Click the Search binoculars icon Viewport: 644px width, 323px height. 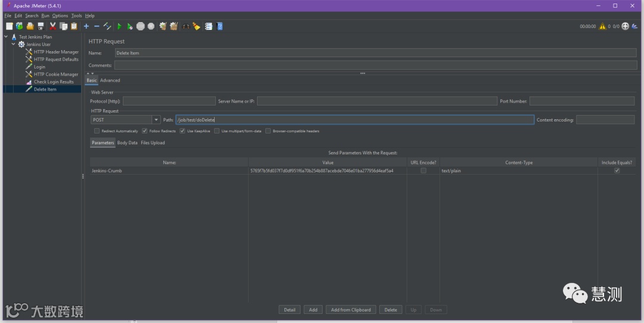(x=186, y=26)
